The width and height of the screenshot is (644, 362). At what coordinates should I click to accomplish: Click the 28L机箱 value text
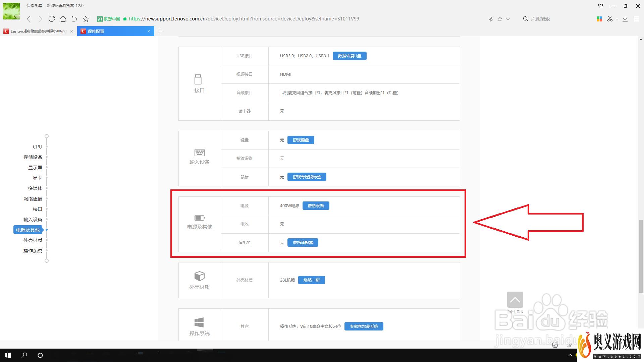coord(287,280)
